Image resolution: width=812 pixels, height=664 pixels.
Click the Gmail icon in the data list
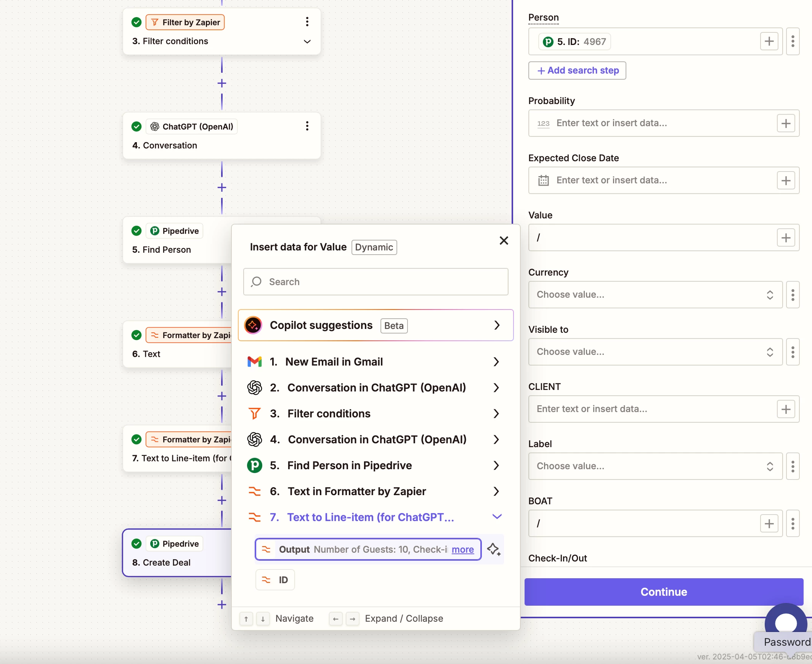(x=254, y=362)
